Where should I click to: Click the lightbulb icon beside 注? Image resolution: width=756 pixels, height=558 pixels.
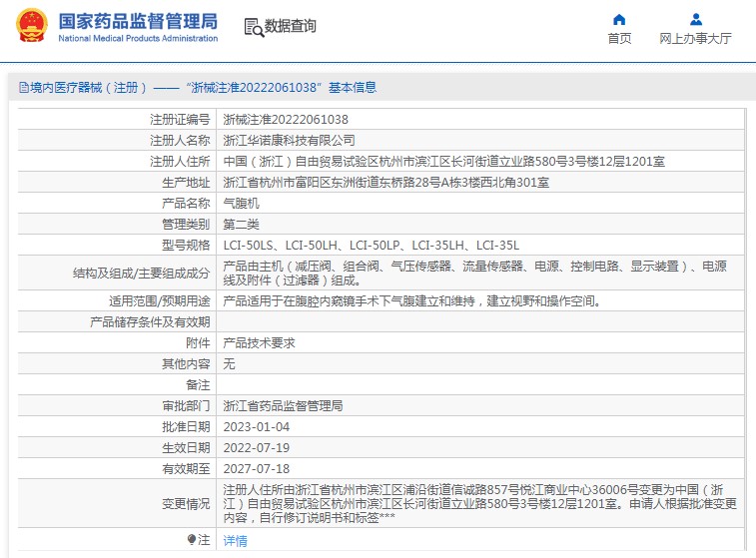point(192,539)
